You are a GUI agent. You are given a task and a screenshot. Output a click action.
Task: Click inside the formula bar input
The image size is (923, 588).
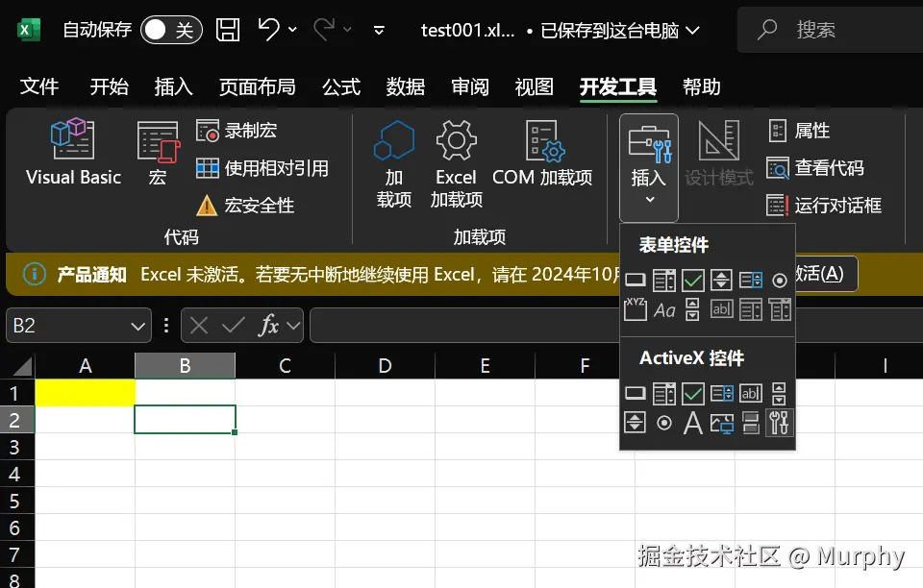click(465, 325)
